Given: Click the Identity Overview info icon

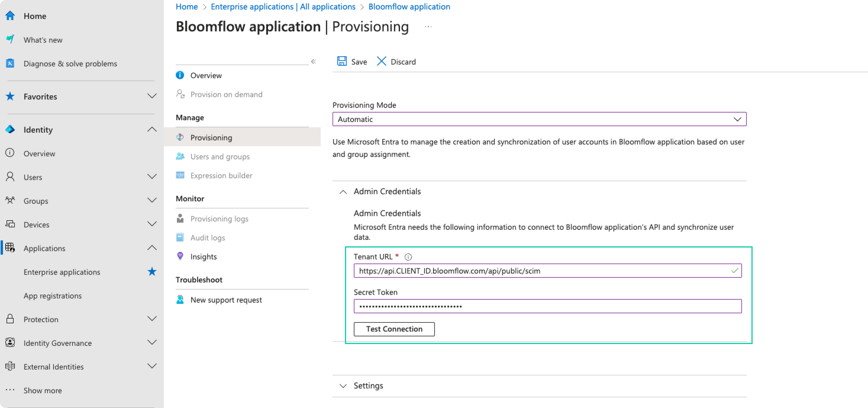Looking at the screenshot, I should (x=10, y=153).
